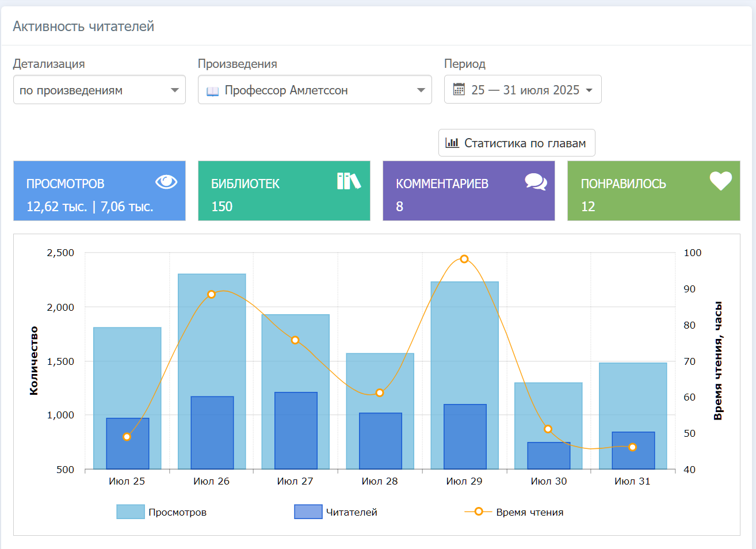Open the Период date range picker caret
This screenshot has width=756, height=549.
click(x=589, y=90)
